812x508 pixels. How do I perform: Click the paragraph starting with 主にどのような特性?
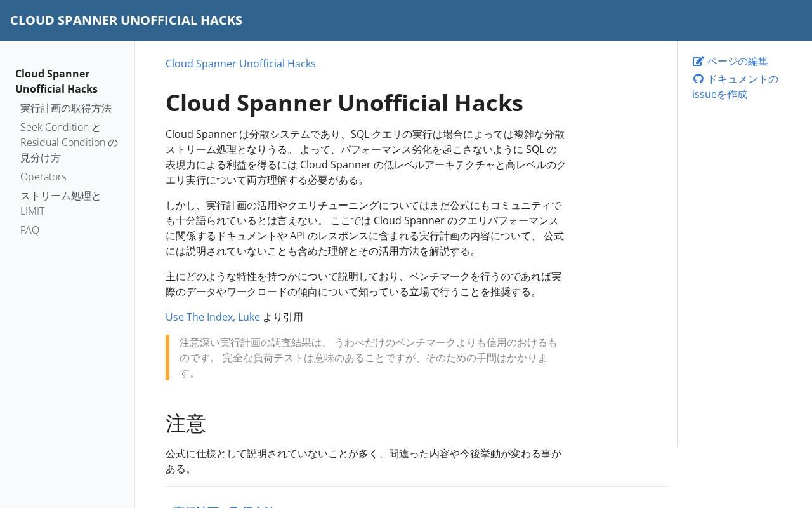(x=363, y=284)
